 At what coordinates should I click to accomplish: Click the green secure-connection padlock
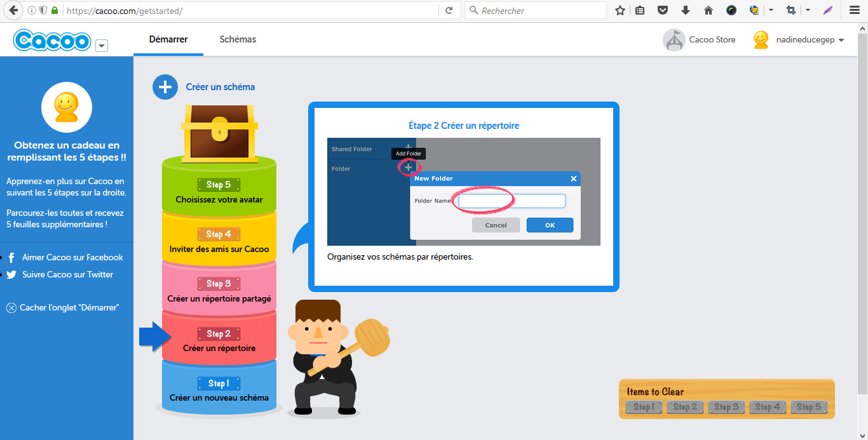coord(55,11)
